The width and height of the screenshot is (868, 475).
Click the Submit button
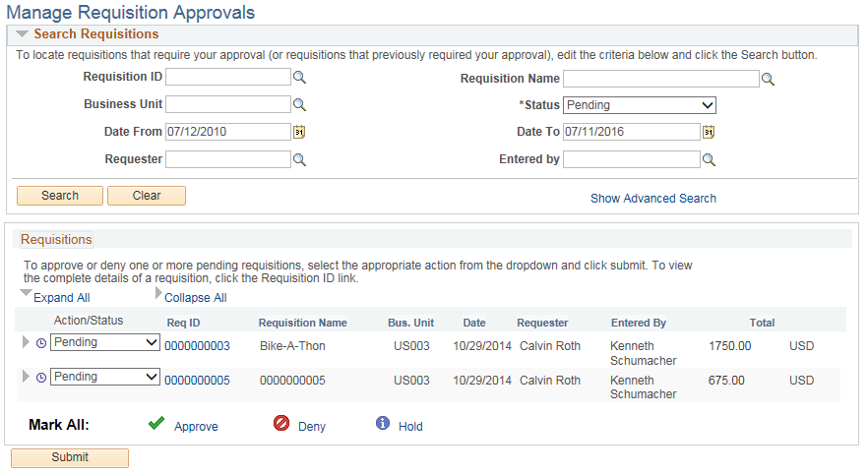click(70, 458)
